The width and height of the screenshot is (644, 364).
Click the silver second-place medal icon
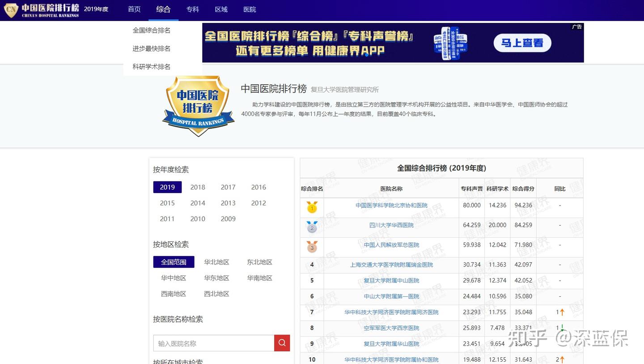coord(312,227)
